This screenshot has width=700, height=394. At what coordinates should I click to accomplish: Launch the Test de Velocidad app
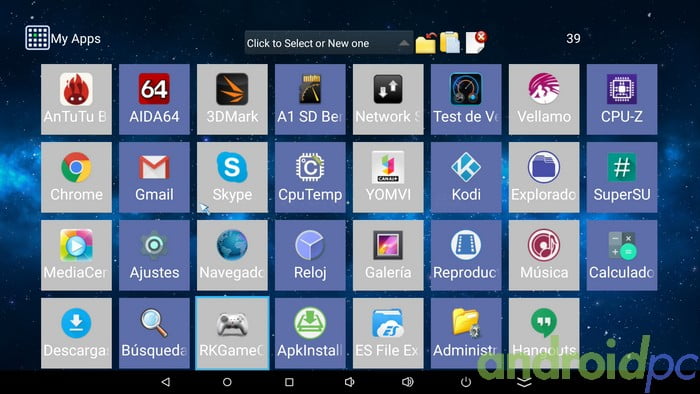click(x=466, y=99)
